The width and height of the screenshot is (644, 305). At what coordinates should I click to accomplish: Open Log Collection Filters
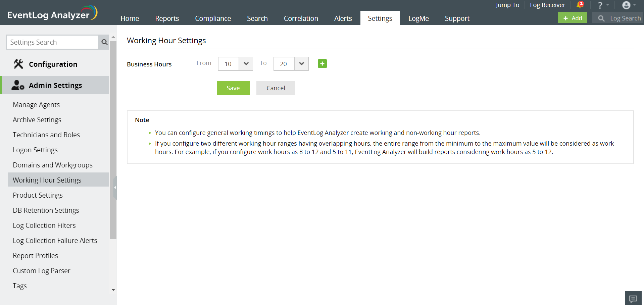pos(44,225)
